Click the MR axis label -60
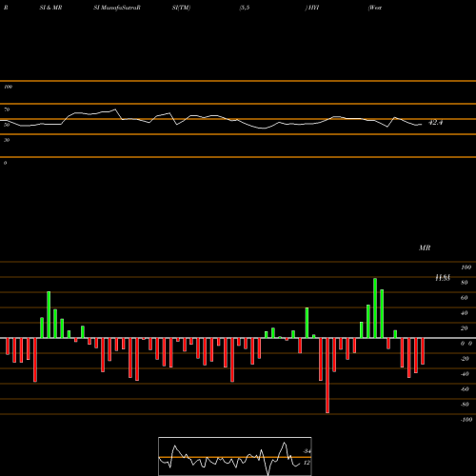The image size is (476, 476). (465, 389)
